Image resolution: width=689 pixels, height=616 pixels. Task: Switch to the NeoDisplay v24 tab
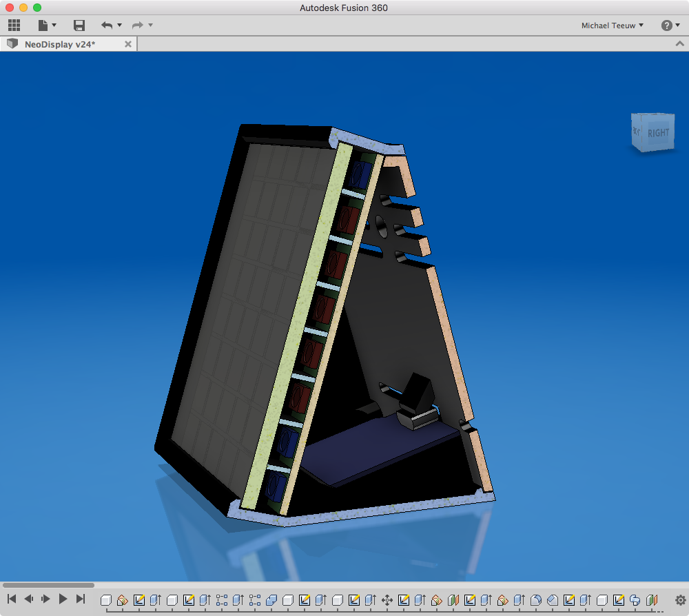[x=60, y=44]
